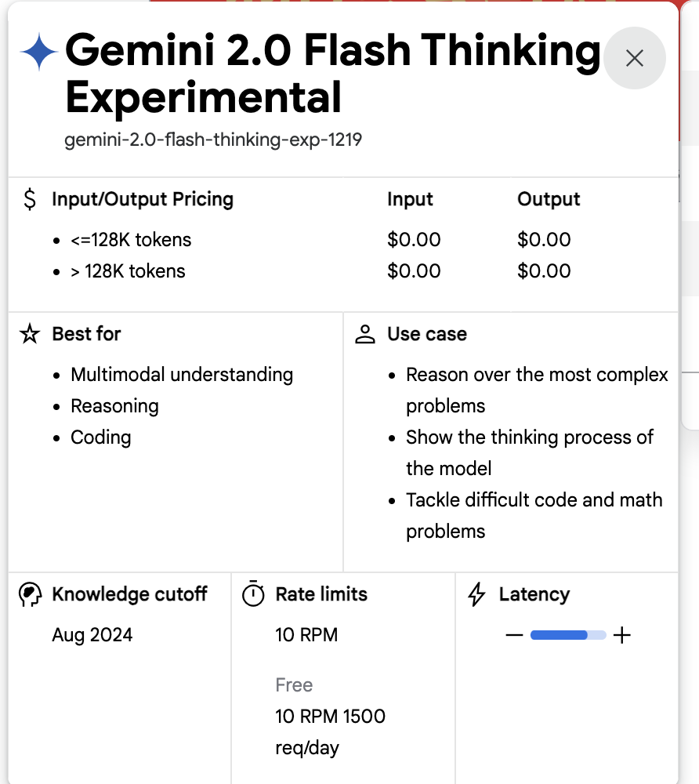The height and width of the screenshot is (784, 699).
Task: Click the Output pricing column header
Action: tap(549, 199)
